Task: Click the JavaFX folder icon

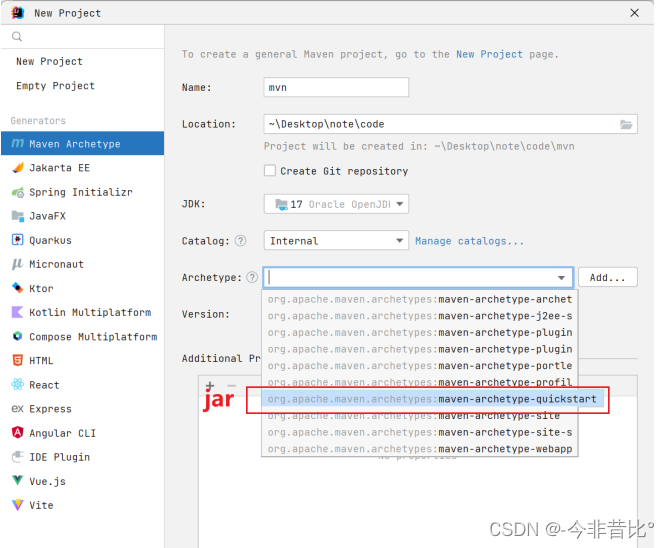Action: pyautogui.click(x=17, y=216)
